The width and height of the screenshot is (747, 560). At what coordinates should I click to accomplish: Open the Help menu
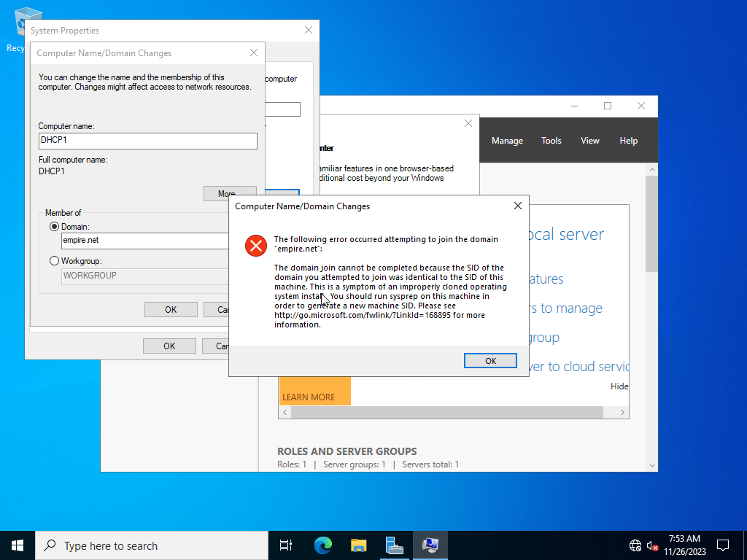[628, 140]
